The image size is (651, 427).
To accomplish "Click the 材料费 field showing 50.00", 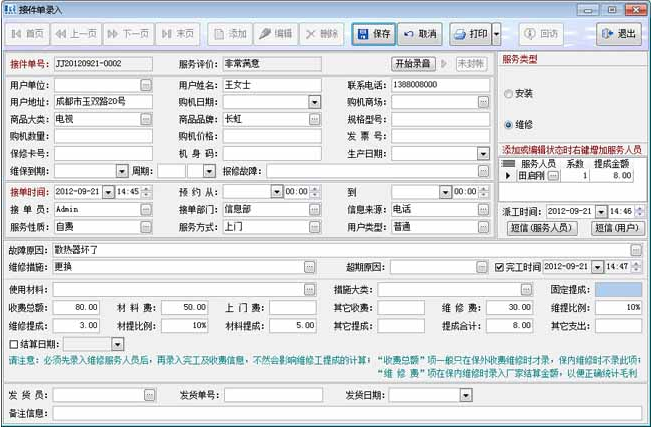I will (x=185, y=308).
